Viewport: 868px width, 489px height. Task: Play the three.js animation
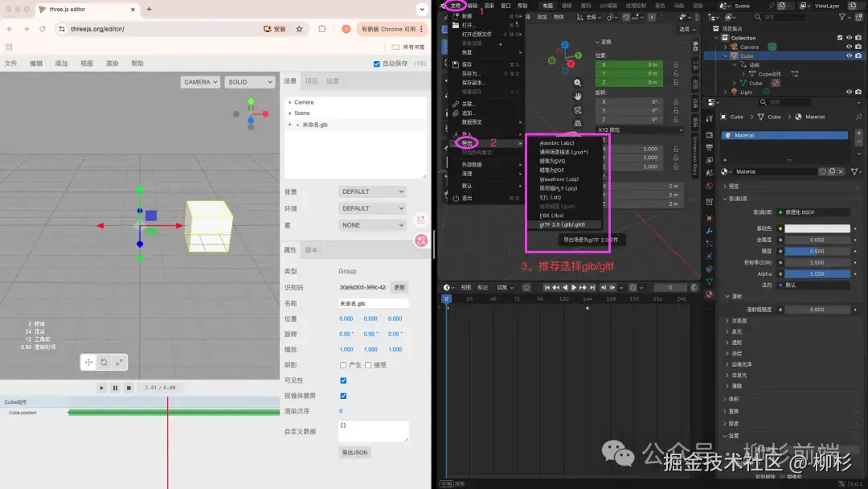(x=101, y=388)
